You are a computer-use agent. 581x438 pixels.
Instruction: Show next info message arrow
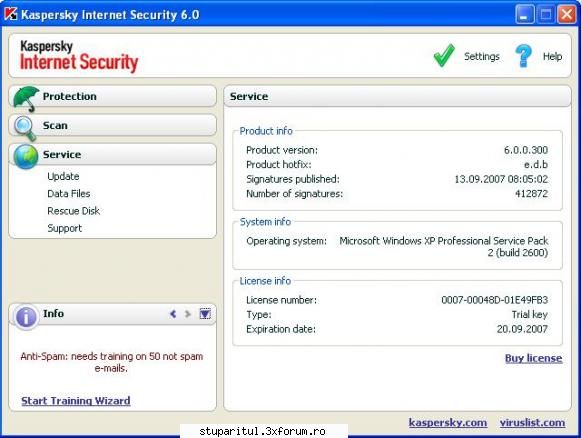point(188,314)
